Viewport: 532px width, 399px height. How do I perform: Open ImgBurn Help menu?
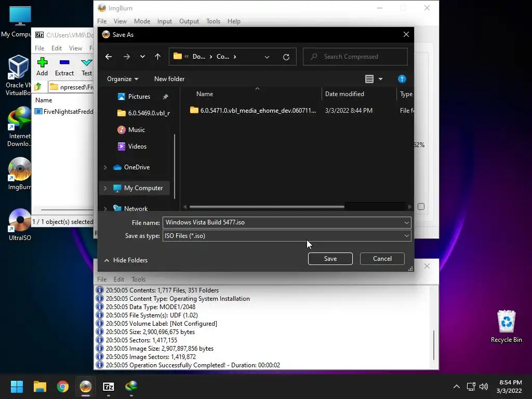click(x=234, y=21)
